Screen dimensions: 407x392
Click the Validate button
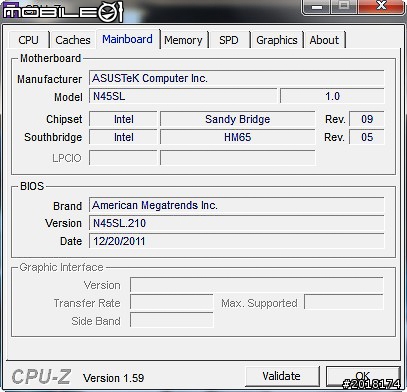pyautogui.click(x=282, y=376)
